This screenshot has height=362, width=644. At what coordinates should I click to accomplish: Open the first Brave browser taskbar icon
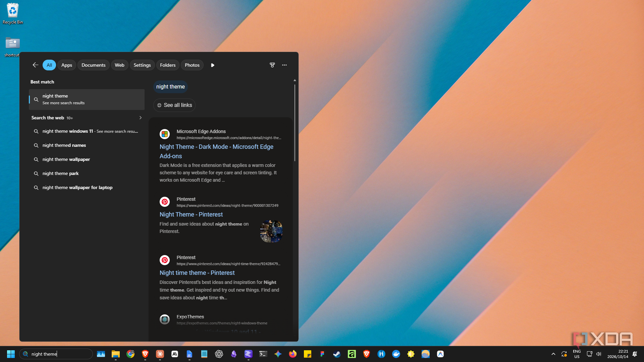coord(145,354)
